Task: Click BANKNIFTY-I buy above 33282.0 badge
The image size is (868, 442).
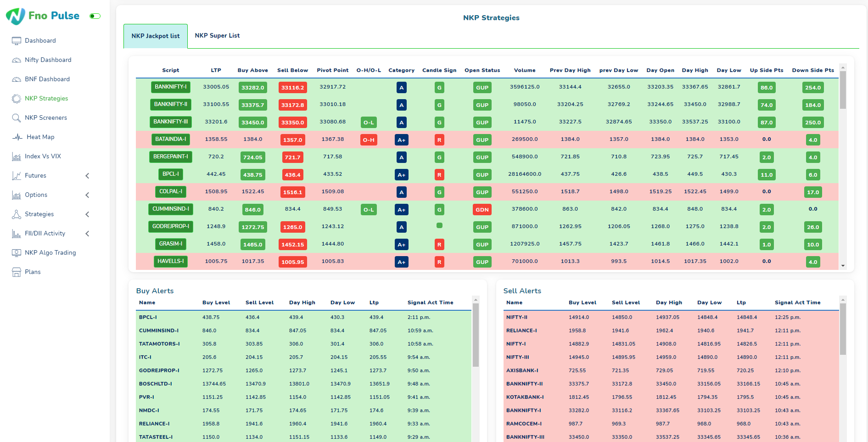Action: (x=253, y=88)
